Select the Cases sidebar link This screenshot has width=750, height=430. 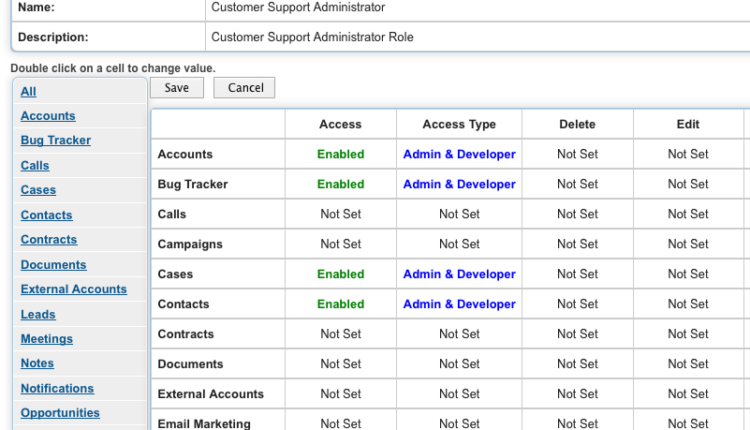pos(38,190)
